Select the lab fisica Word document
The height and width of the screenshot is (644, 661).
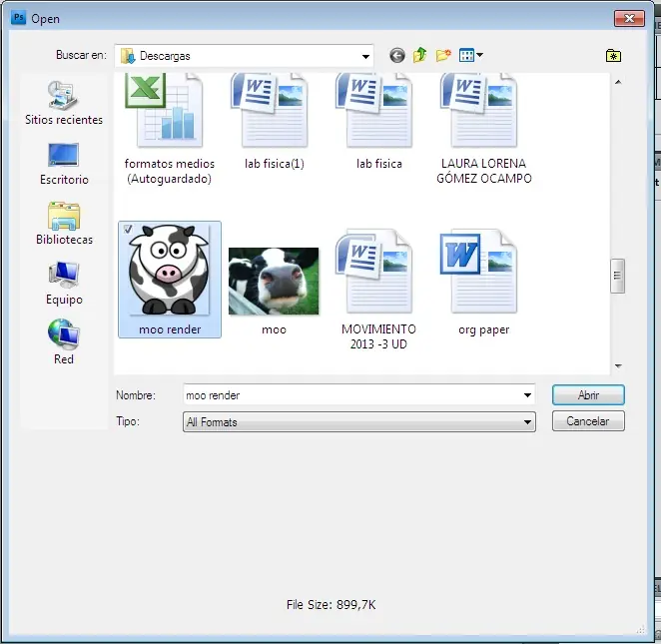coord(379,122)
